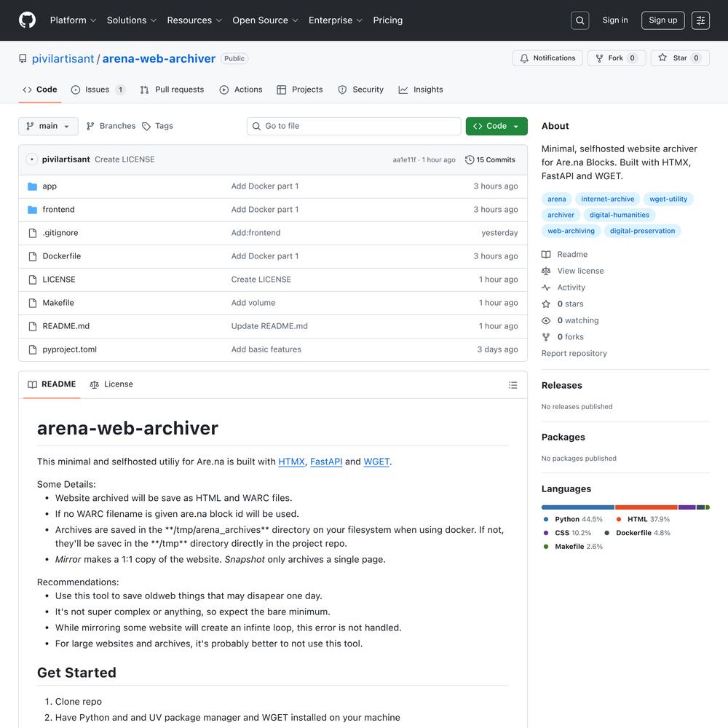This screenshot has width=728, height=728.
Task: Open the Actions tab
Action: (x=241, y=90)
